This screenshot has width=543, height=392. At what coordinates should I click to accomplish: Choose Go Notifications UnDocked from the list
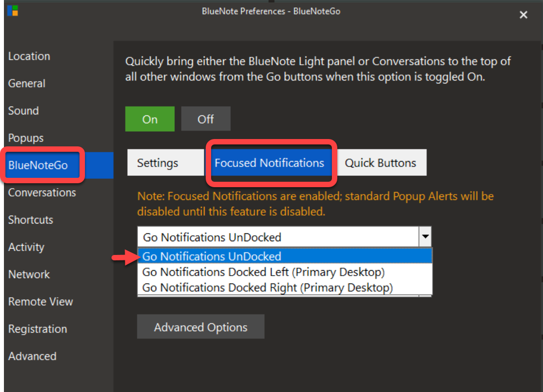coord(285,256)
